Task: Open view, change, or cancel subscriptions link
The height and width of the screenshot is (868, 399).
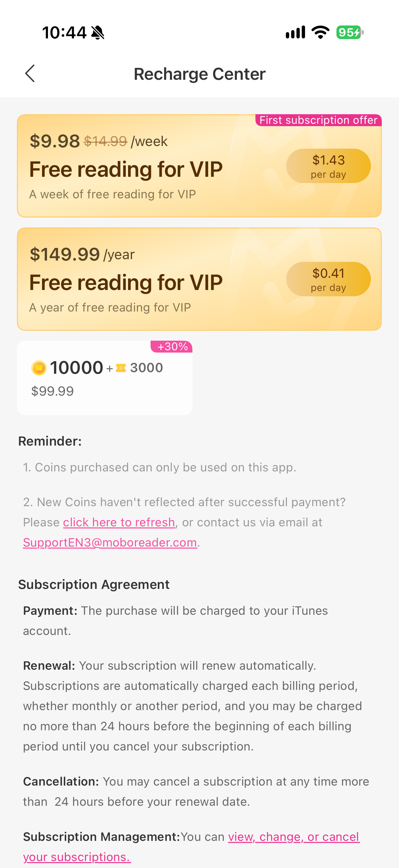Action: pos(192,847)
